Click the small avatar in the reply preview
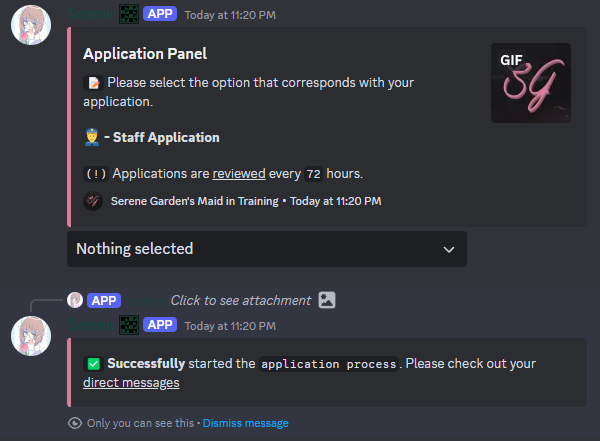Image resolution: width=600 pixels, height=441 pixels. (74, 300)
